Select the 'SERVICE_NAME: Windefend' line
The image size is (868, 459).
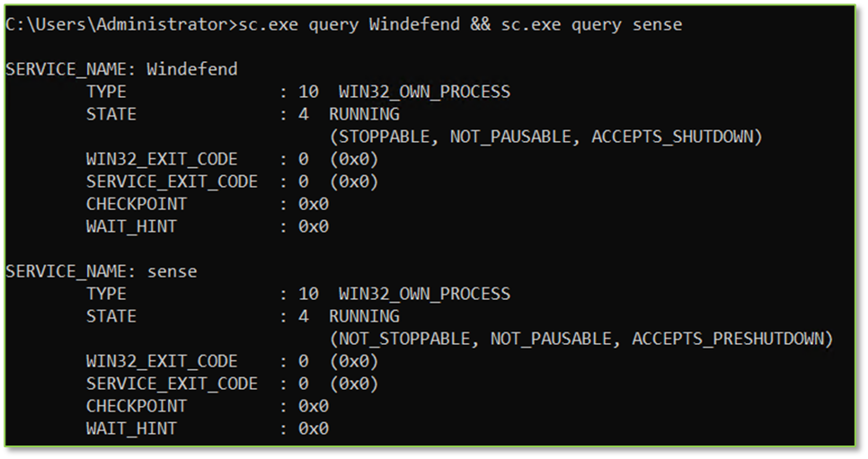(121, 69)
